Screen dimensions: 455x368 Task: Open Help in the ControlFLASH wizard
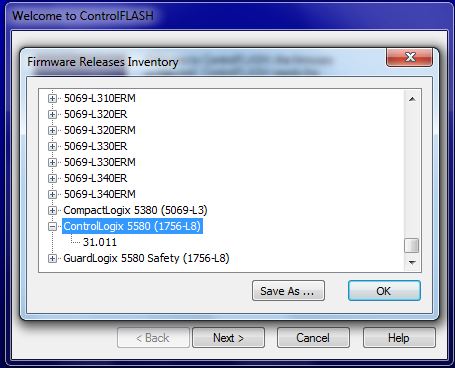(399, 338)
